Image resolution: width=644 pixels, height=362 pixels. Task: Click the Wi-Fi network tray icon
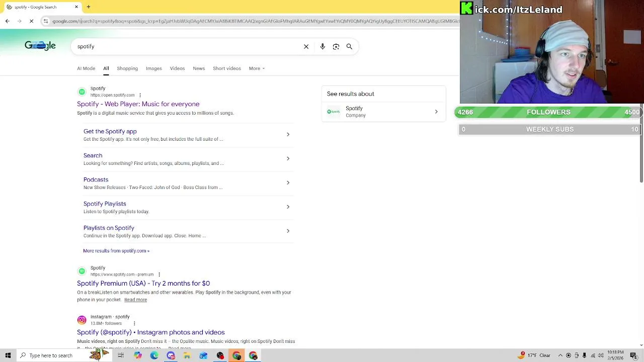(593, 355)
